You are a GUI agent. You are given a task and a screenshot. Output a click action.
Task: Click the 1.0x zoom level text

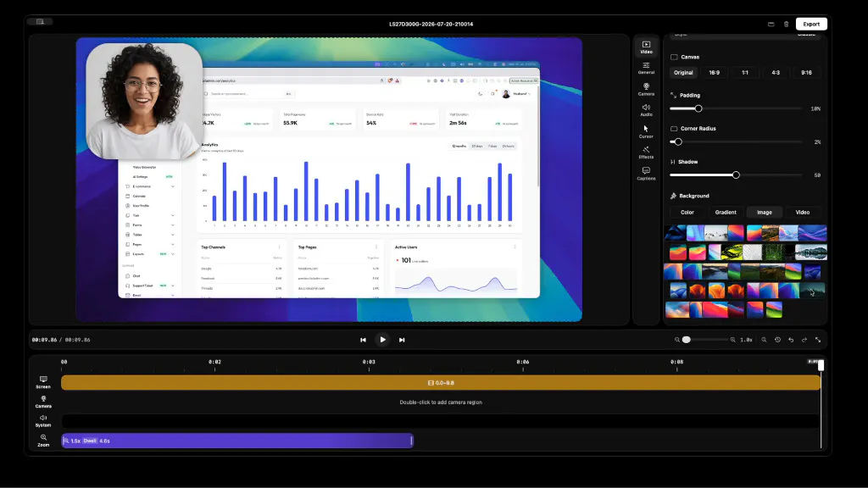click(x=746, y=340)
